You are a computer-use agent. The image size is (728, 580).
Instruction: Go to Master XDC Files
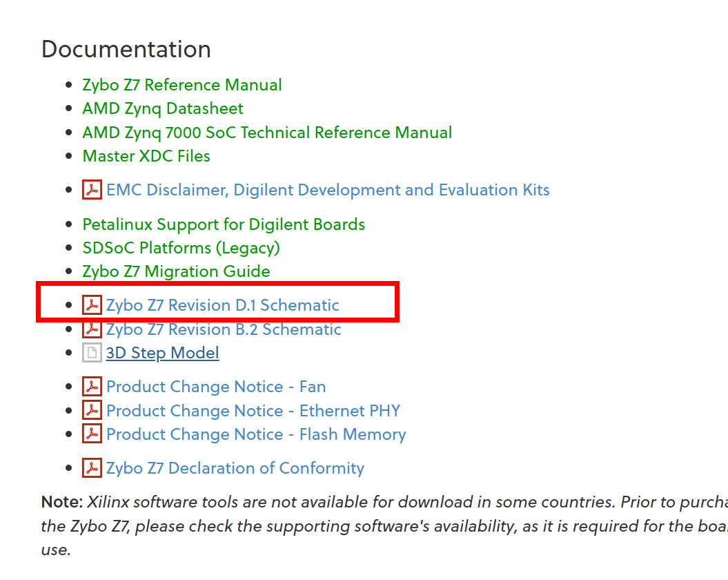tap(146, 156)
